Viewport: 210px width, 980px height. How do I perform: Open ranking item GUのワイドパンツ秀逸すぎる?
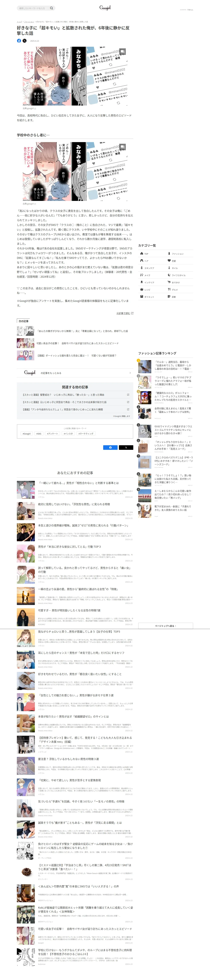(173, 430)
